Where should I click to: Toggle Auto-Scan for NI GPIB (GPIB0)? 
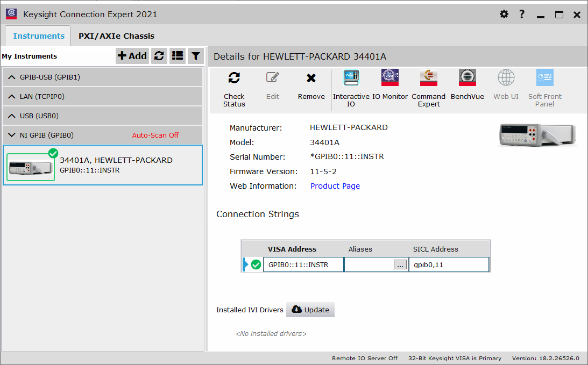155,135
